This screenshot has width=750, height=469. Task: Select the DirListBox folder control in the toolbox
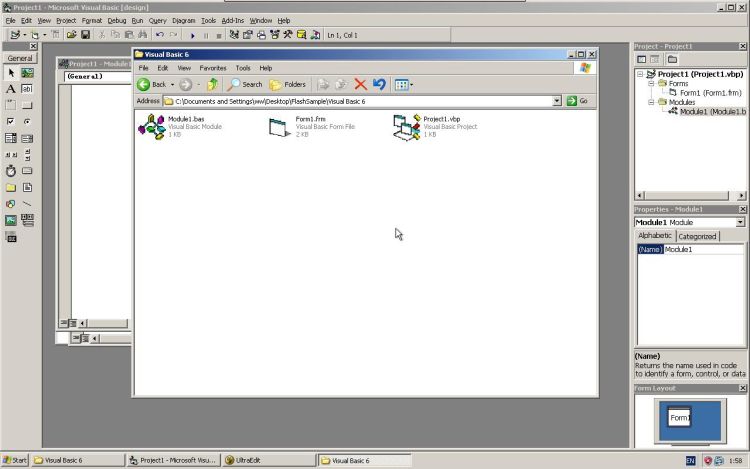tap(11, 187)
